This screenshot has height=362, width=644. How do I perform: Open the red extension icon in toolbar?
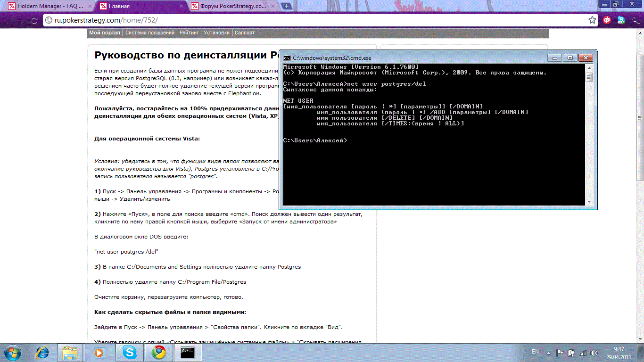pos(608,20)
